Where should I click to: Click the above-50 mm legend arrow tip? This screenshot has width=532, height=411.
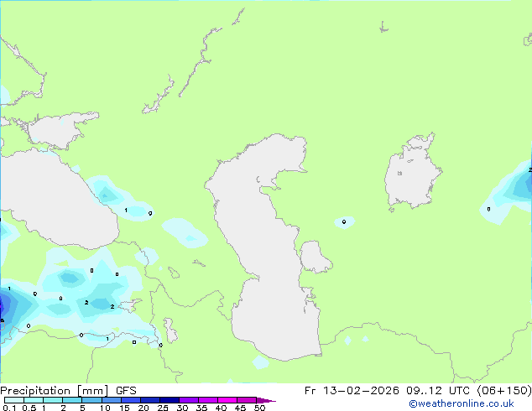click(266, 401)
